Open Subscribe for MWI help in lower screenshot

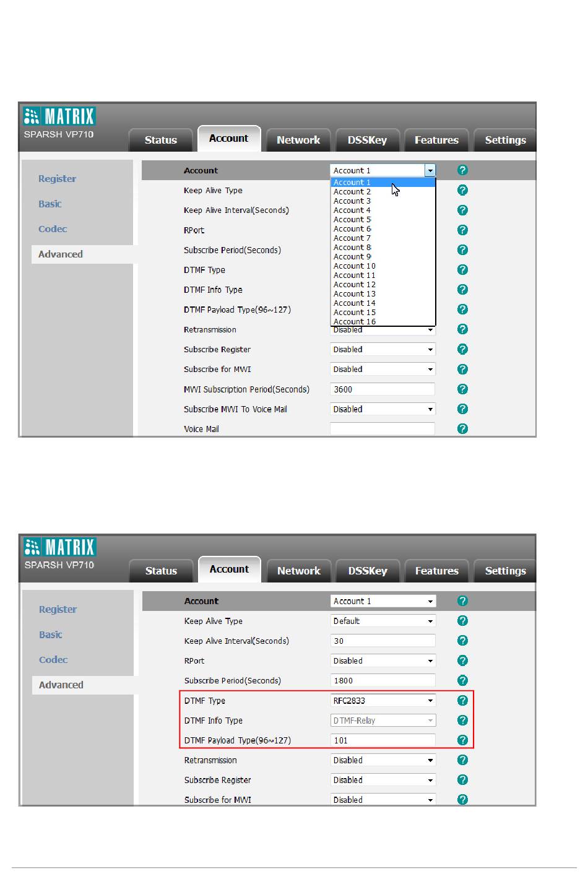[x=462, y=799]
